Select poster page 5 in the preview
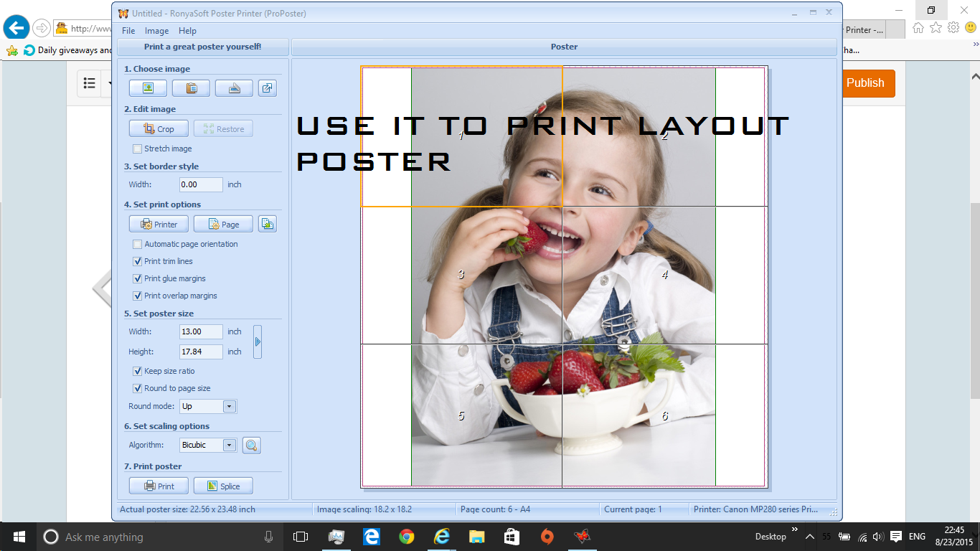980x551 pixels. (x=461, y=416)
